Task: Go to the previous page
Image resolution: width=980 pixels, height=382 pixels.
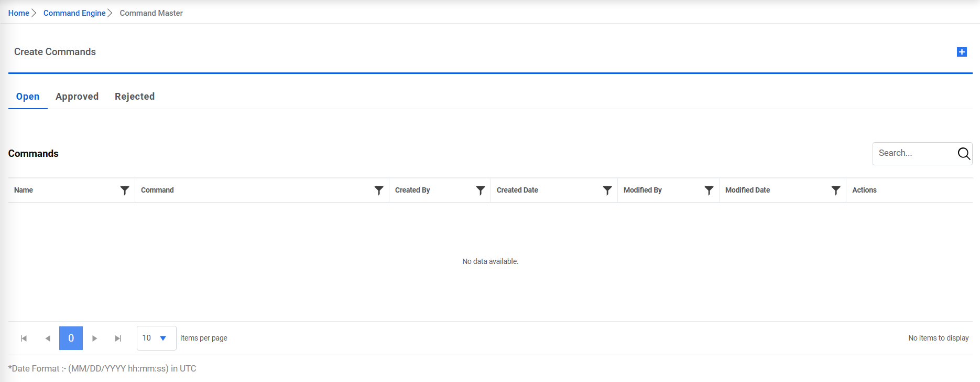Action: coord(48,338)
